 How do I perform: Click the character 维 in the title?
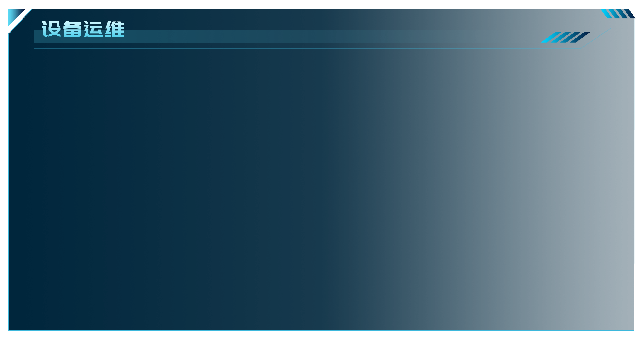115,29
